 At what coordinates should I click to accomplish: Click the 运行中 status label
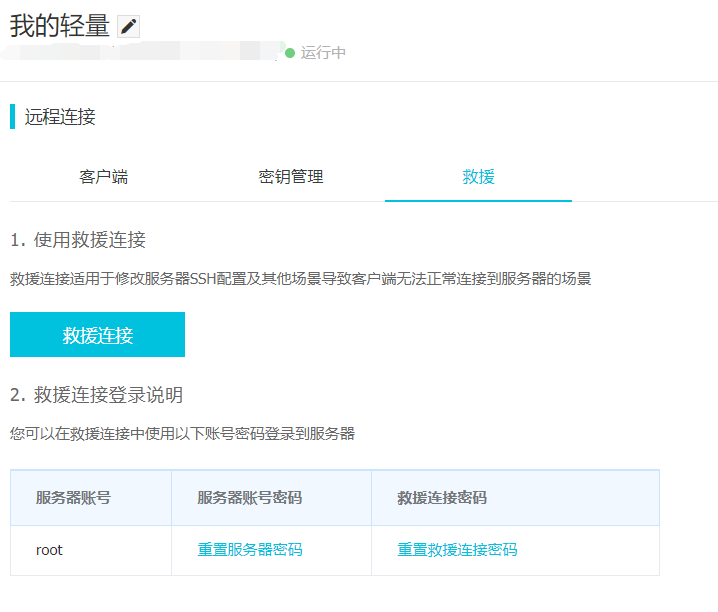(323, 53)
